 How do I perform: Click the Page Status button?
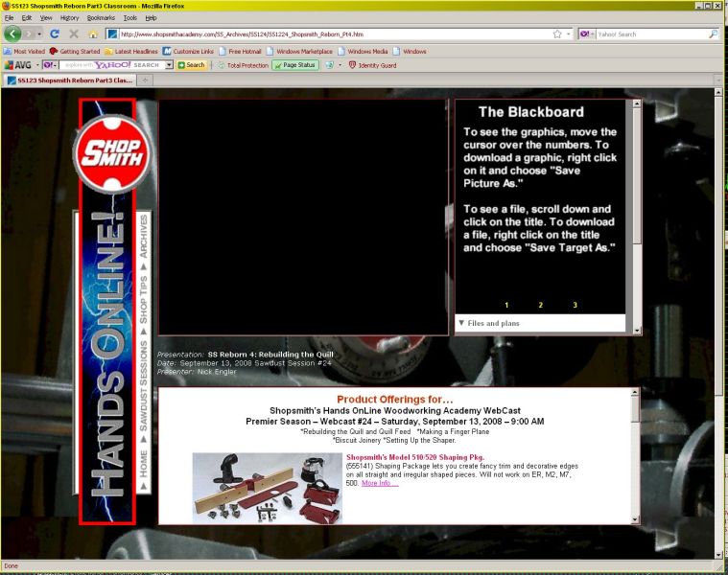295,65
